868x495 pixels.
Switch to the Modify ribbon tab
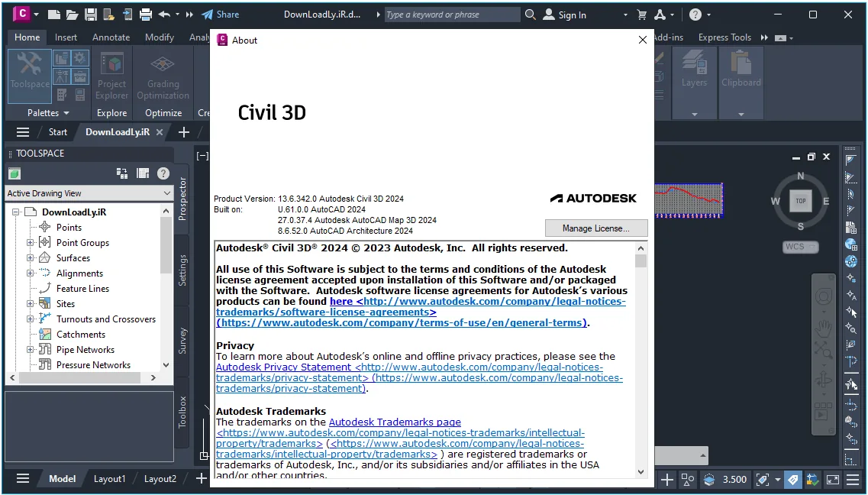[160, 37]
